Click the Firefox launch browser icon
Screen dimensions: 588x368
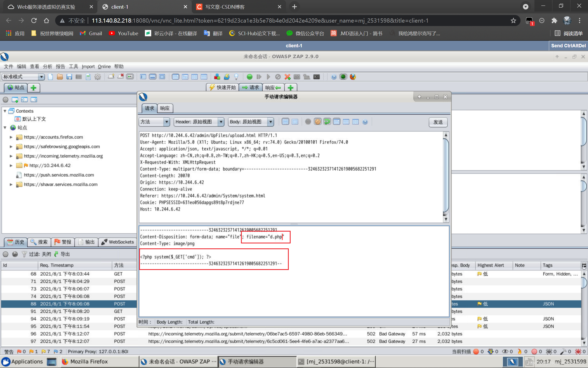353,77
